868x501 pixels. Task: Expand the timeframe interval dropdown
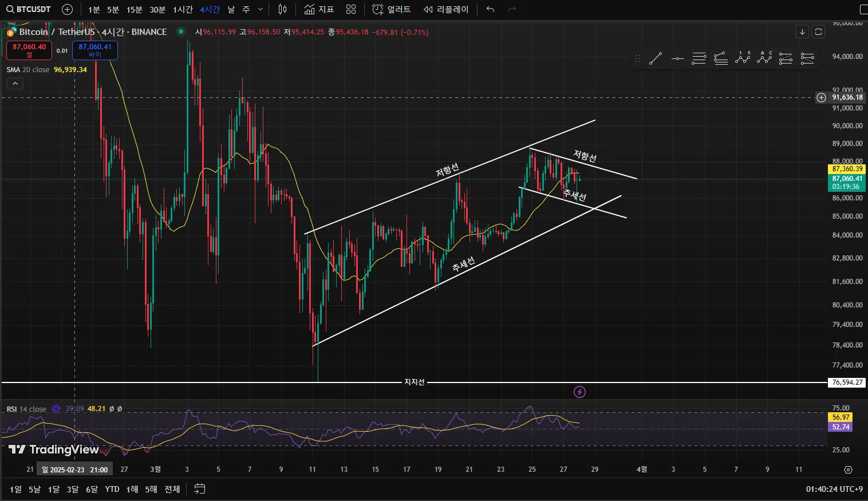(261, 9)
